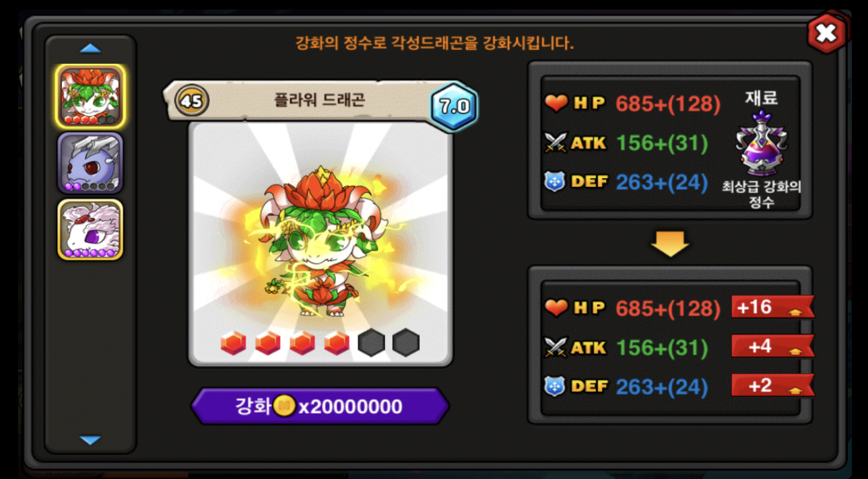Select the purple horned dragon thumbnail
The height and width of the screenshot is (479, 868).
(90, 163)
